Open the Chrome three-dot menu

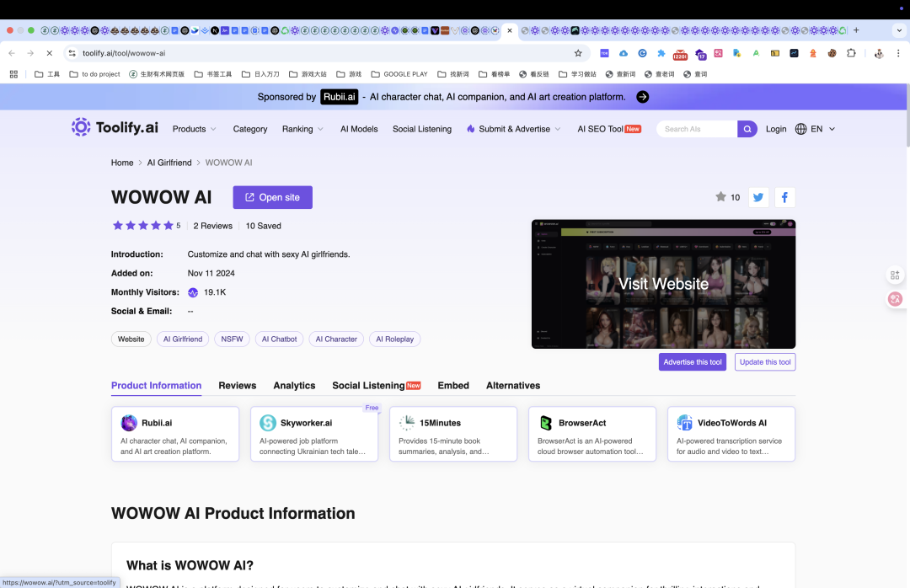[x=898, y=53]
